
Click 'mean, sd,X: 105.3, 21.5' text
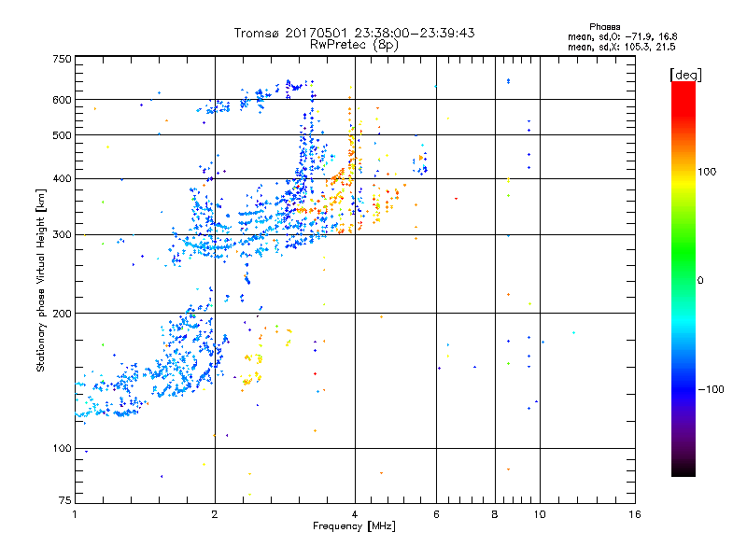coord(621,47)
